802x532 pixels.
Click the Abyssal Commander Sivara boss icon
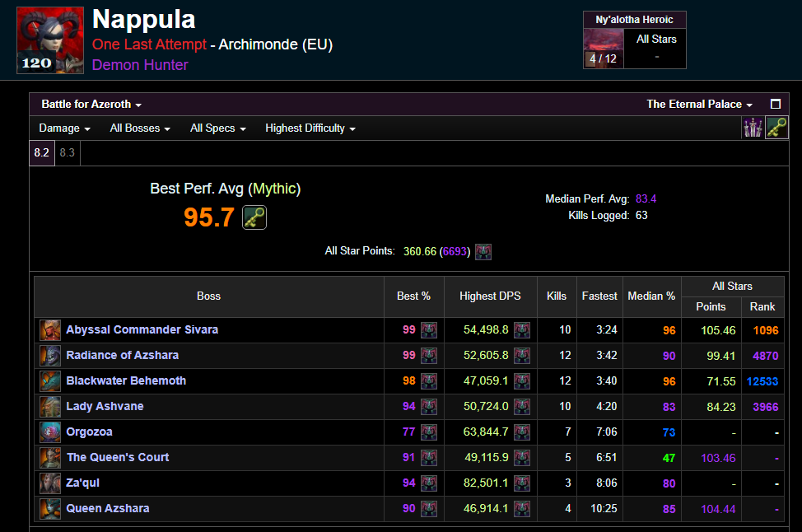(x=50, y=330)
